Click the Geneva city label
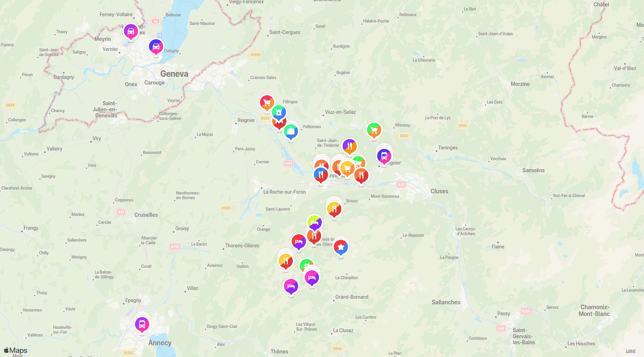This screenshot has width=644, height=357. coord(174,74)
